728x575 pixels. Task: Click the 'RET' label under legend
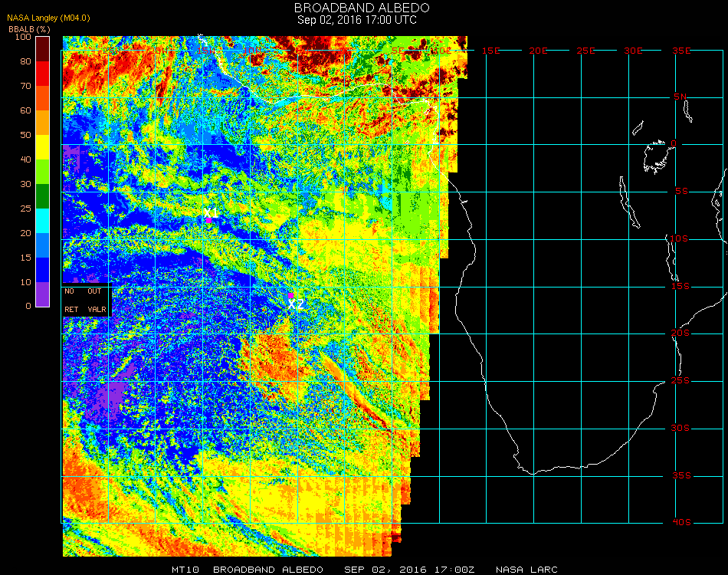71,309
